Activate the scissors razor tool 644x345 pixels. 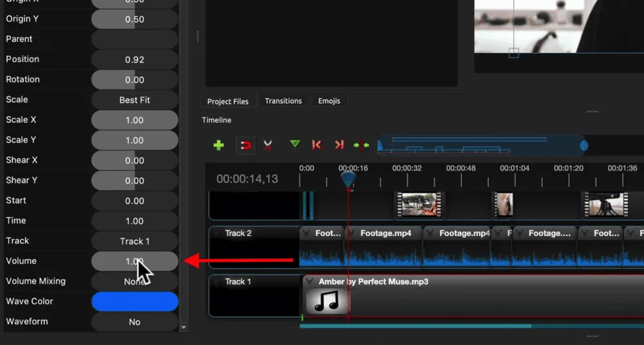click(x=268, y=145)
